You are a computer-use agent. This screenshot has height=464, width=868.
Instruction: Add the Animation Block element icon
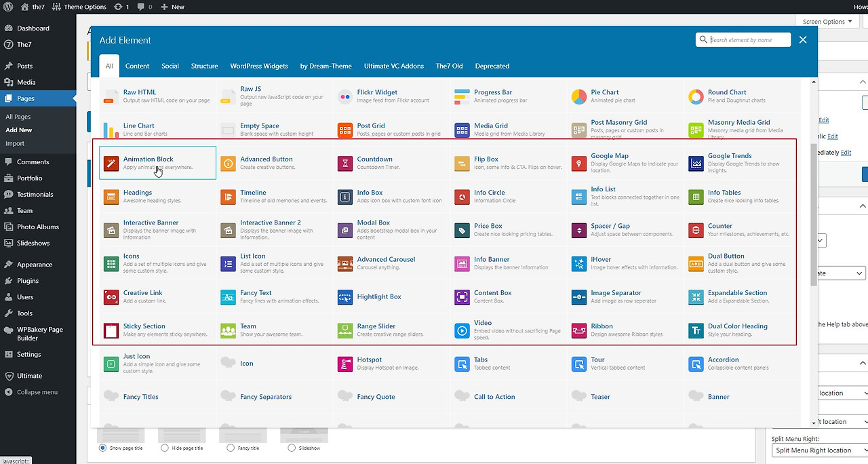tap(111, 163)
